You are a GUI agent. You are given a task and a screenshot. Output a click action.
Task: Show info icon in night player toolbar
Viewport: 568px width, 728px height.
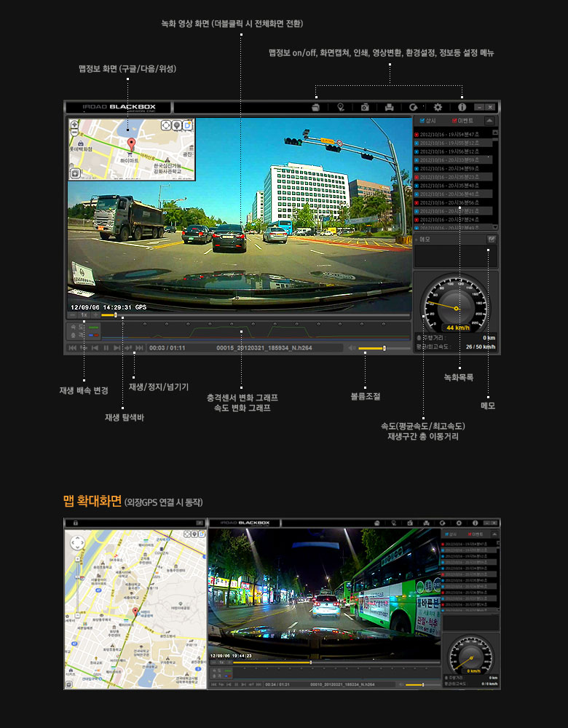pos(475,523)
